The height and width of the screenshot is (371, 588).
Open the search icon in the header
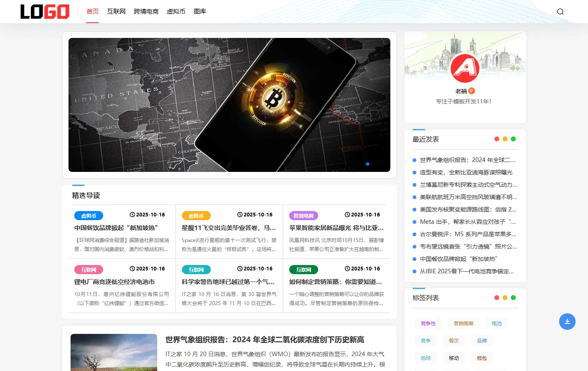tap(560, 12)
